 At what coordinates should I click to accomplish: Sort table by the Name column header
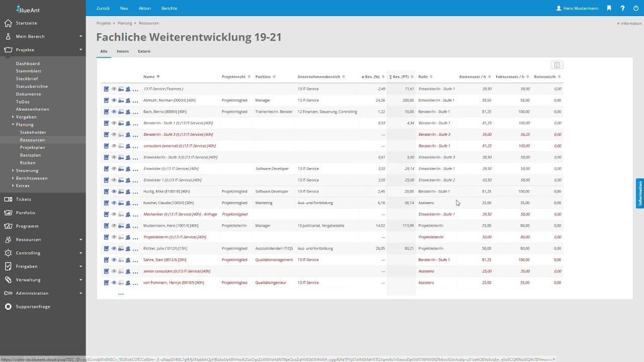[149, 77]
